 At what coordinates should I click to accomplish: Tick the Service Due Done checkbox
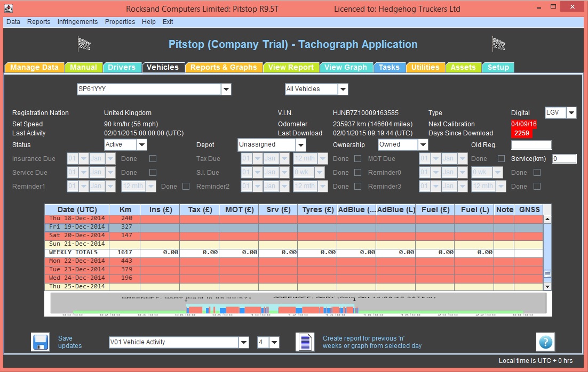[x=153, y=172]
